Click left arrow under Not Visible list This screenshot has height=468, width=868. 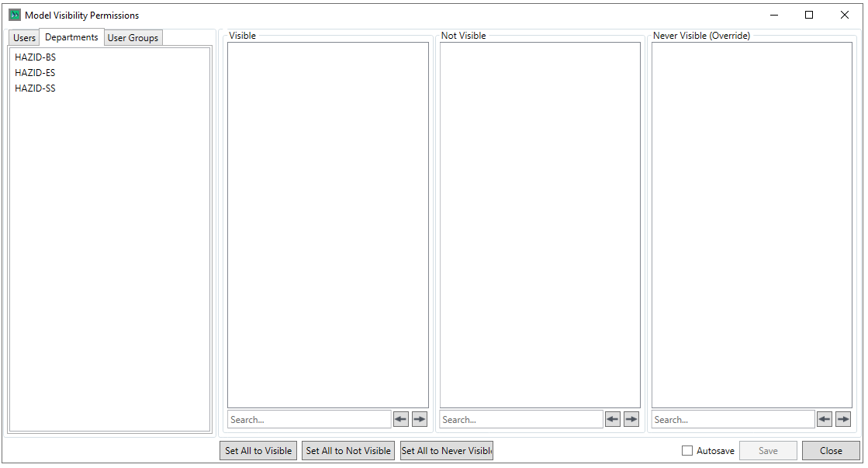(613, 419)
